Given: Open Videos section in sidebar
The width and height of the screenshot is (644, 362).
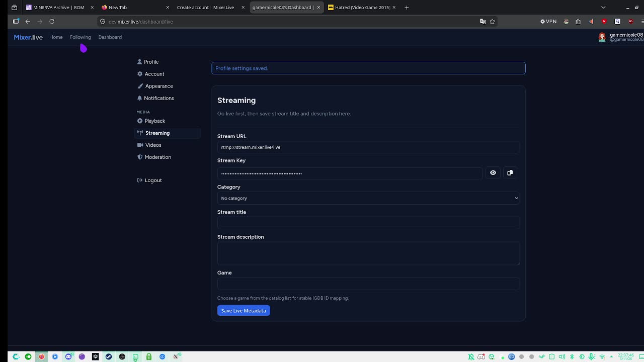Looking at the screenshot, I should point(149,145).
